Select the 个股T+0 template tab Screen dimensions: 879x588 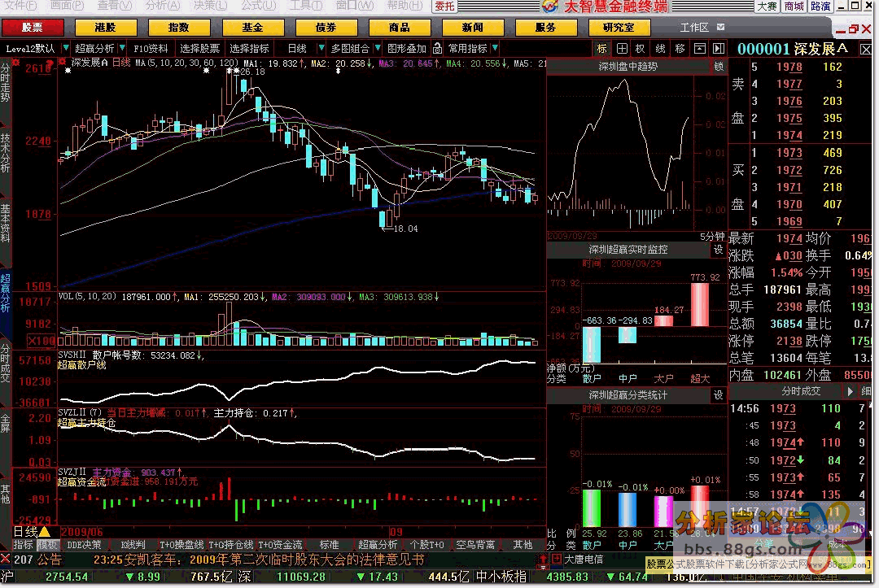point(426,544)
